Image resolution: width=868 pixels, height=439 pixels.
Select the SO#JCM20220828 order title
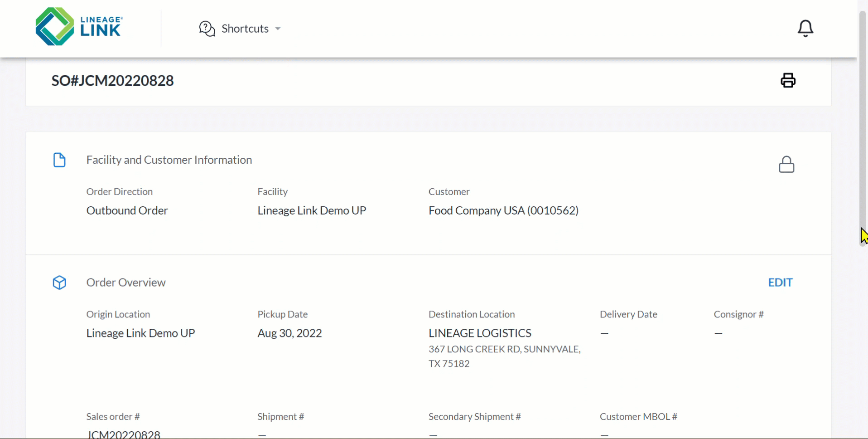point(112,81)
